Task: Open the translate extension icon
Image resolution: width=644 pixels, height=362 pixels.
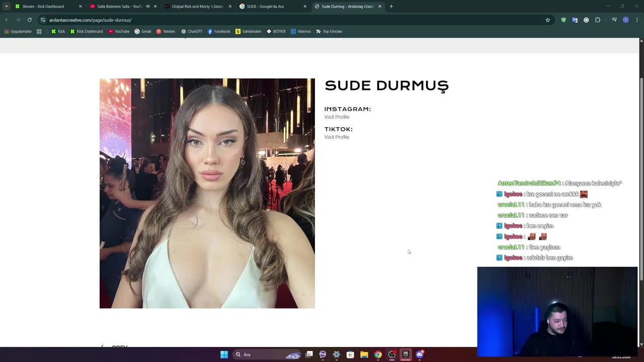Action: tap(575, 20)
